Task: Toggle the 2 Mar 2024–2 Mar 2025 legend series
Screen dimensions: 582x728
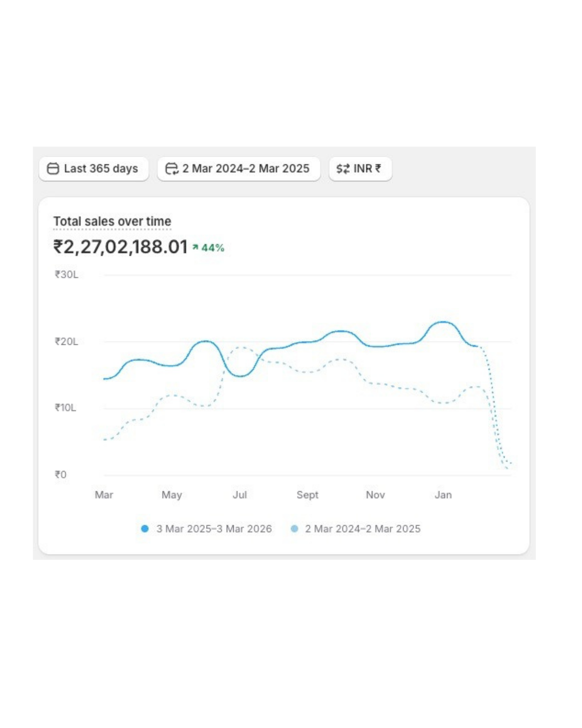Action: pyautogui.click(x=355, y=529)
